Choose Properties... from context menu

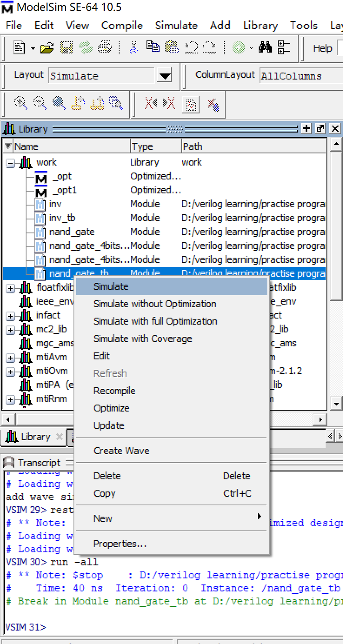click(x=172, y=544)
